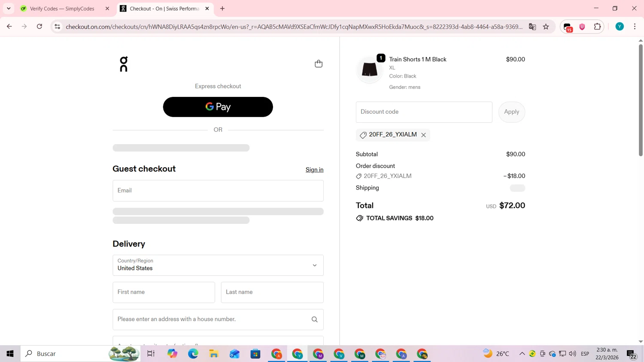Viewport: 644px width, 362px height.
Task: Click the weather 26°C widget
Action: (x=496, y=354)
